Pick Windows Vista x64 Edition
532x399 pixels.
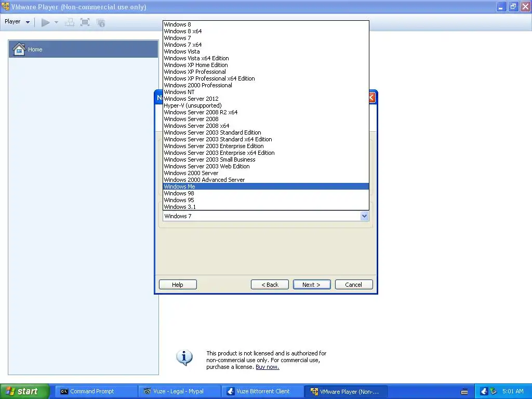tap(266, 58)
